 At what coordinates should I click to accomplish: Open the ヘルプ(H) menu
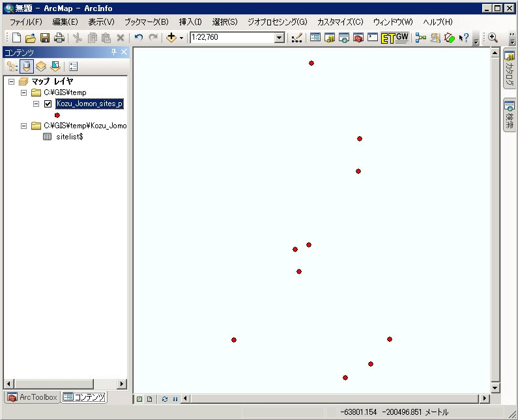pyautogui.click(x=437, y=22)
